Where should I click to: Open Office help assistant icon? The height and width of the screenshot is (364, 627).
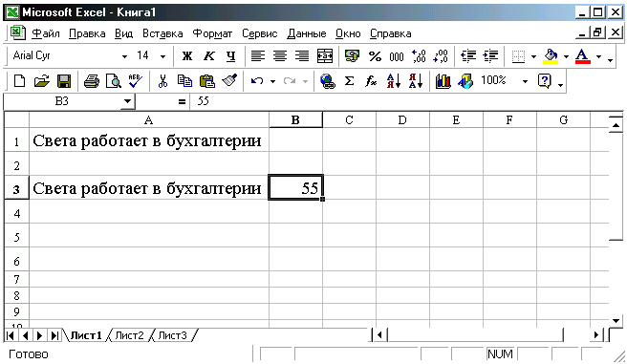[x=545, y=81]
